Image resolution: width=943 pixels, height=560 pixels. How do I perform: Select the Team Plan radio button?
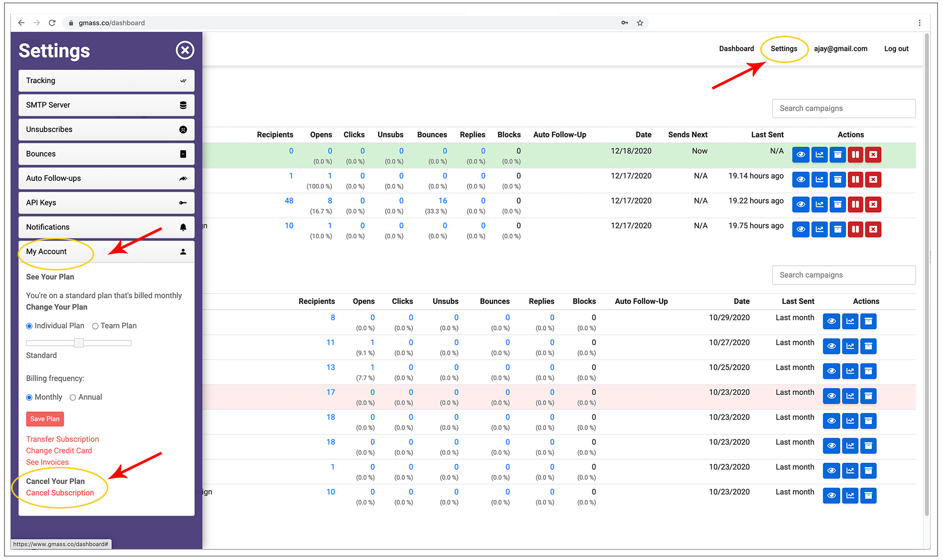tap(95, 326)
